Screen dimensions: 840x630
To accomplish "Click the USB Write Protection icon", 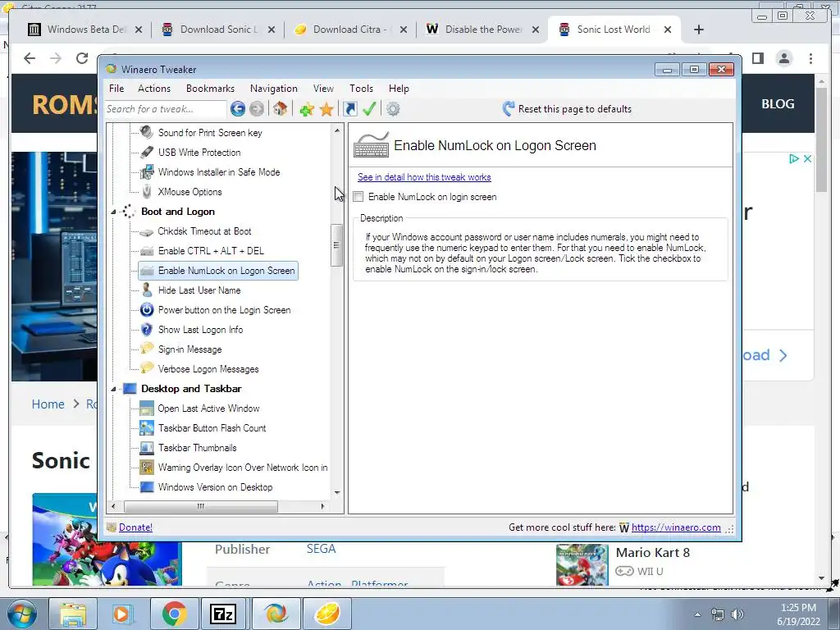I will (147, 152).
